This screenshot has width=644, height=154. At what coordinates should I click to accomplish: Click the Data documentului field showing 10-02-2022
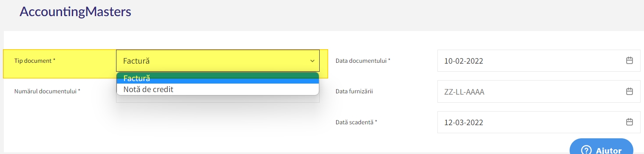pyautogui.click(x=539, y=61)
